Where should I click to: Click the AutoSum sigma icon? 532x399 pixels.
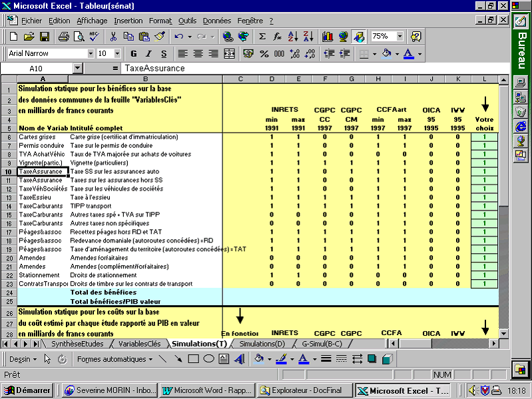pyautogui.click(x=262, y=37)
